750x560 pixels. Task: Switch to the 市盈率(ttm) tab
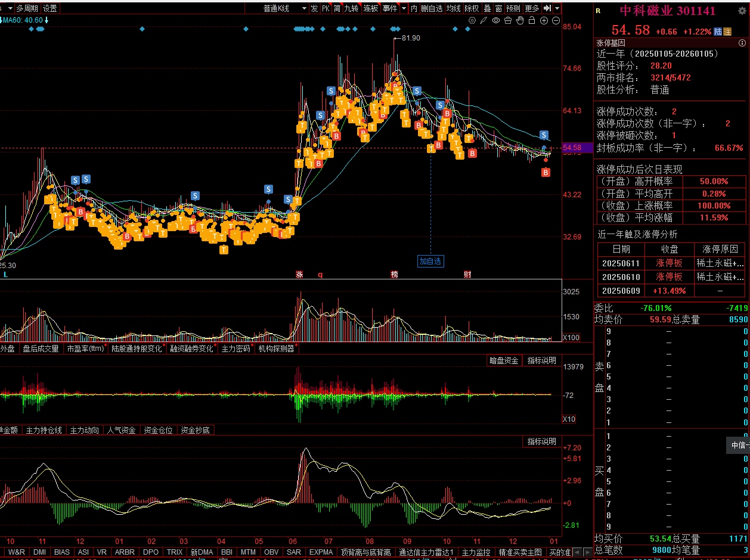(x=86, y=349)
